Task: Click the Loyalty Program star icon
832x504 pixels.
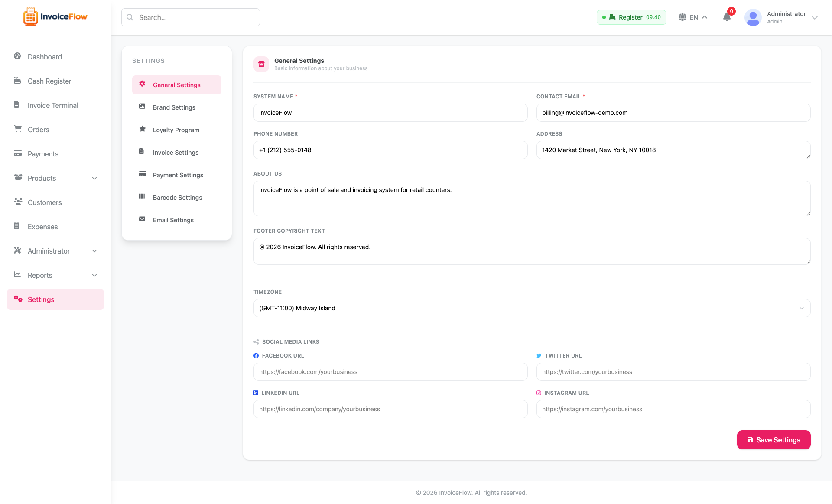Action: [142, 129]
